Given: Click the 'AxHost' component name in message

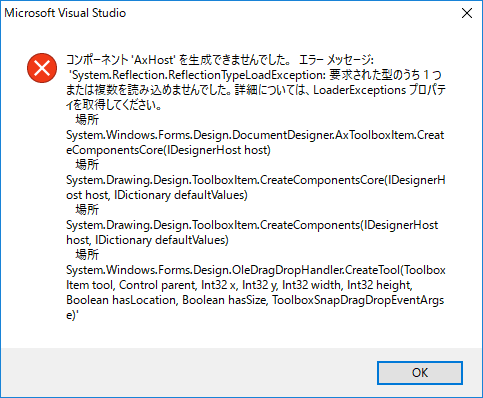Looking at the screenshot, I should 154,60.
